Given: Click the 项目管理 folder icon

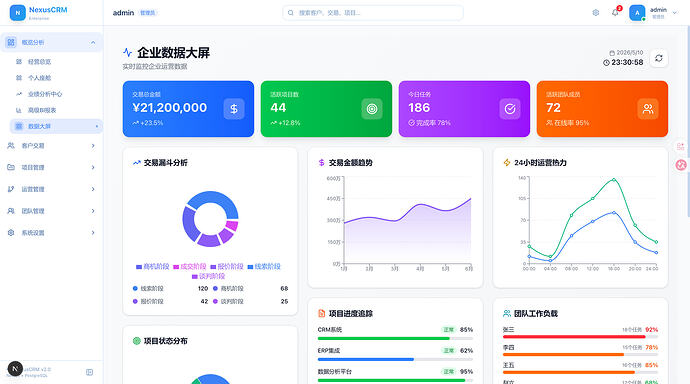Looking at the screenshot, I should tap(11, 167).
